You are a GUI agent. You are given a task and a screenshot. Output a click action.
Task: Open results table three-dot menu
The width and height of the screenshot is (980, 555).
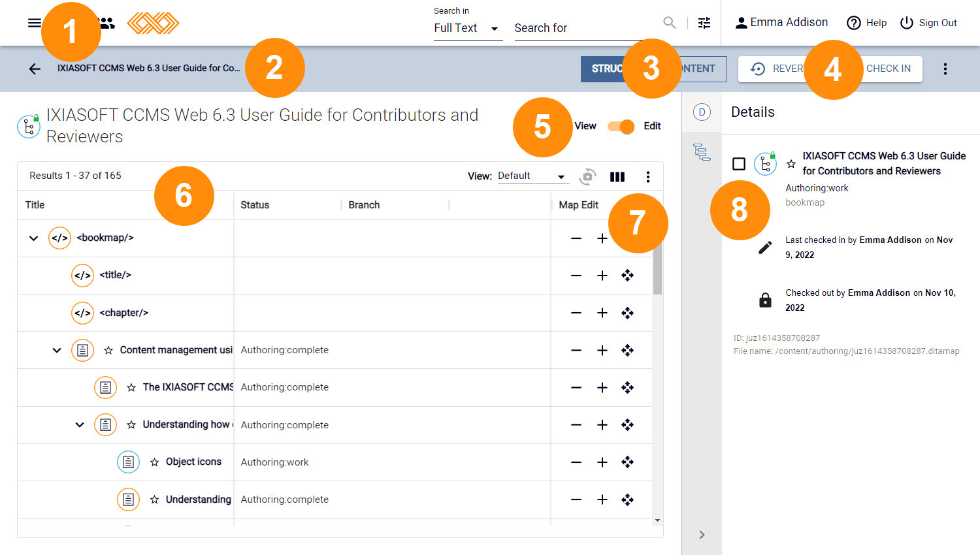point(647,177)
